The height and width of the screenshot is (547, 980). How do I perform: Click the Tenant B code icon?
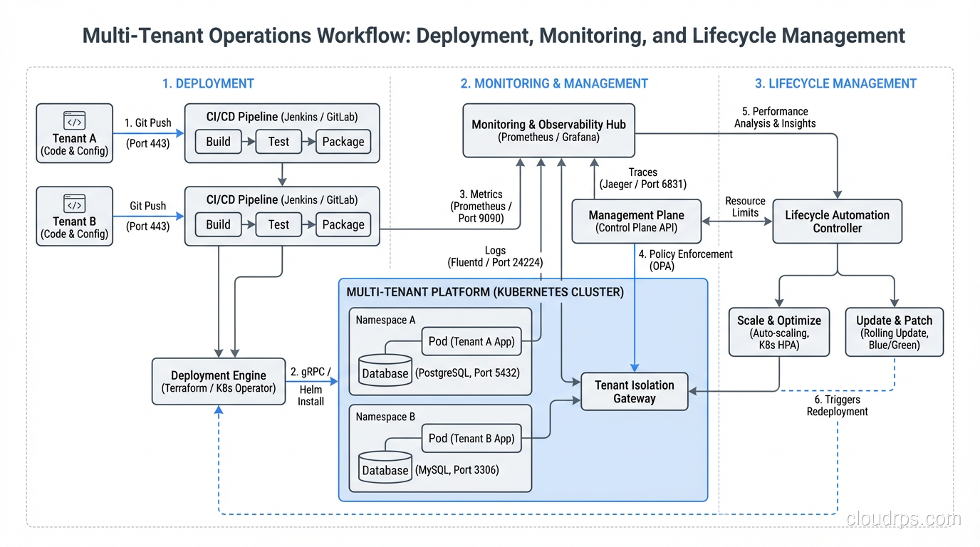tap(74, 204)
